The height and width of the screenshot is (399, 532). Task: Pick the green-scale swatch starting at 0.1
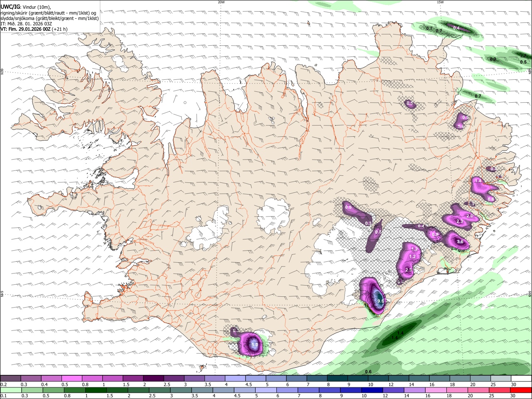[x=11, y=390]
